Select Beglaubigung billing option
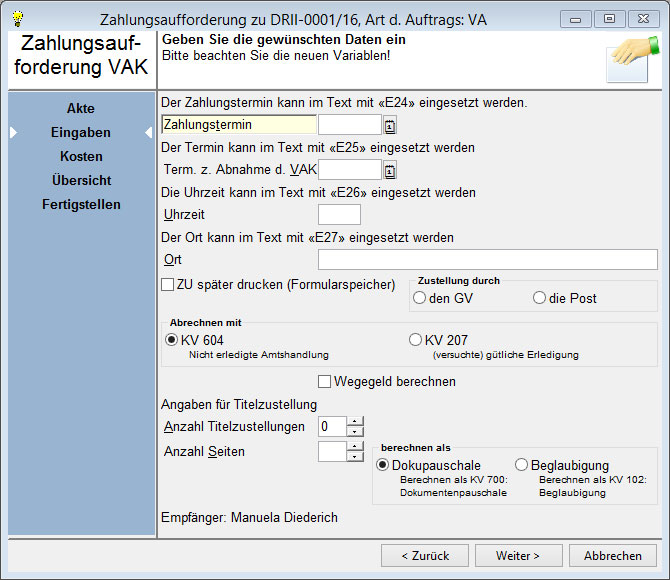This screenshot has height=580, width=670. point(521,465)
